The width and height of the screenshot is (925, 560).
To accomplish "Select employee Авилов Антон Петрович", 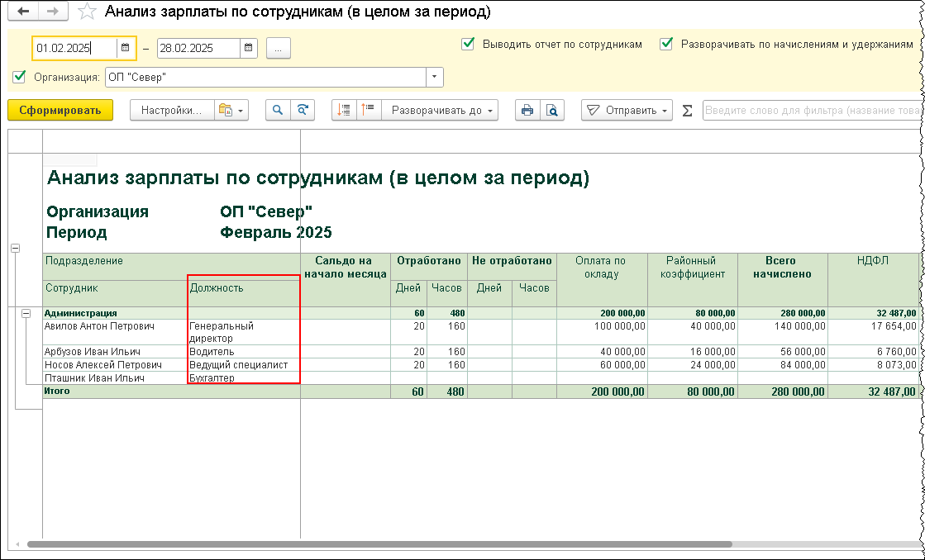I will (x=99, y=326).
